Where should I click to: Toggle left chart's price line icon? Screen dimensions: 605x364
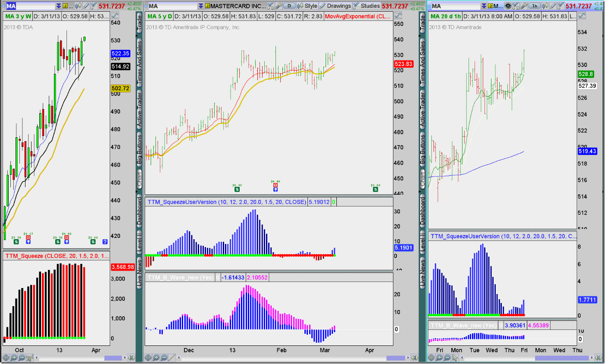coord(115,16)
